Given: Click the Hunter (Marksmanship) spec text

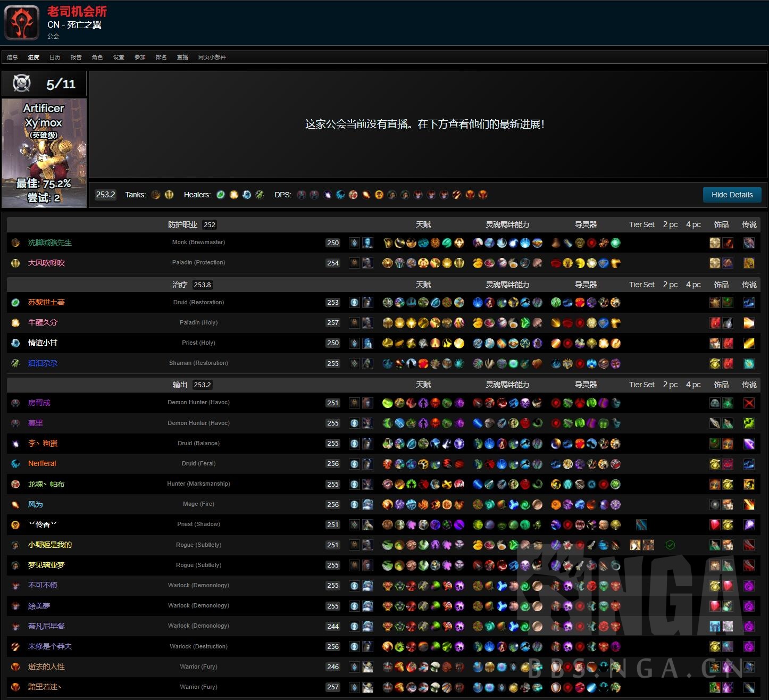Looking at the screenshot, I should pos(198,484).
